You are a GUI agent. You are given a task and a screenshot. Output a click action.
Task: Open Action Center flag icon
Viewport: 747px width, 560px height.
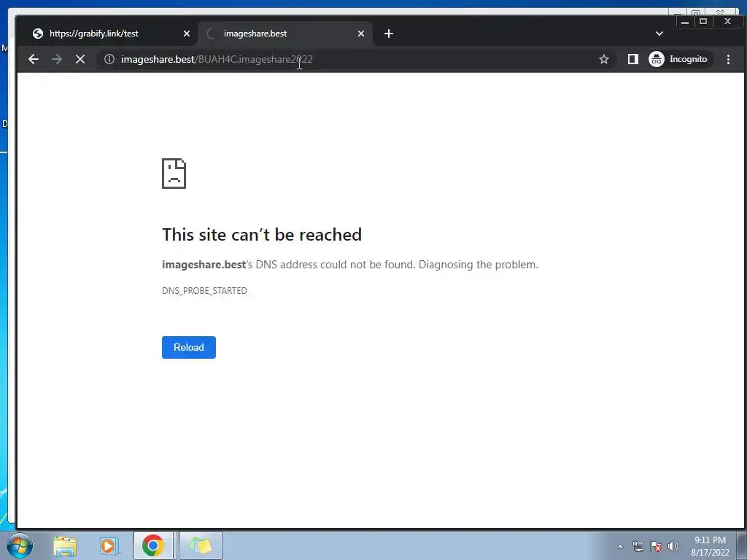tap(656, 546)
